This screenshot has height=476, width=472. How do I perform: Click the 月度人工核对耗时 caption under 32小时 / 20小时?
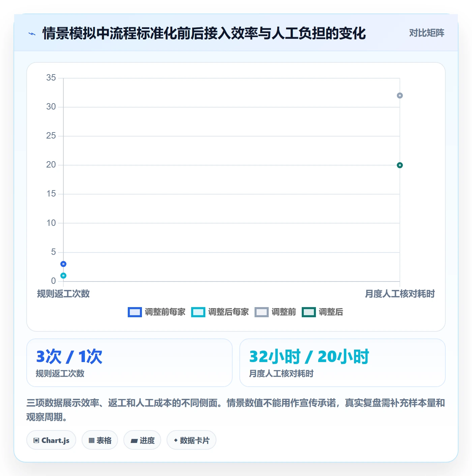(281, 374)
